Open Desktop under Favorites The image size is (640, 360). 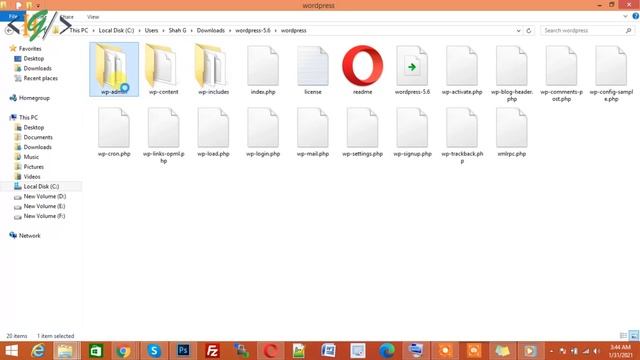point(33,58)
